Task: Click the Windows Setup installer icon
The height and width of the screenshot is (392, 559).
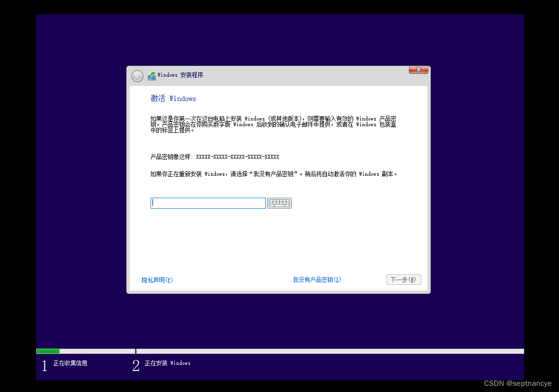Action: click(152, 76)
